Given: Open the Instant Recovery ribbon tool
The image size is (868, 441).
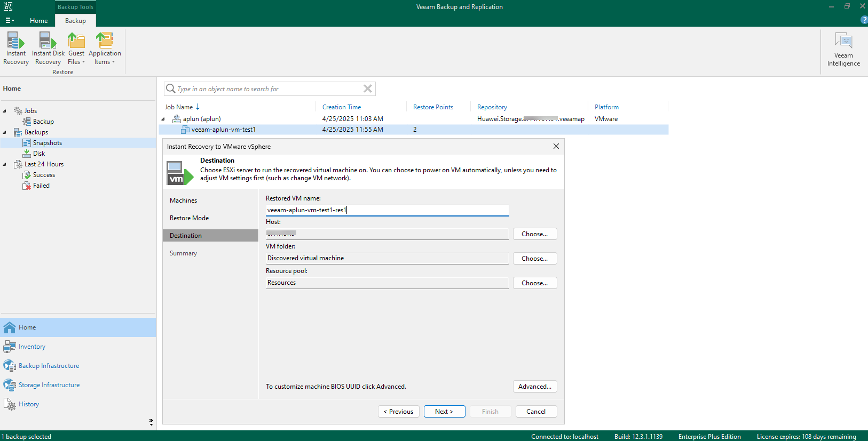Looking at the screenshot, I should pos(16,49).
